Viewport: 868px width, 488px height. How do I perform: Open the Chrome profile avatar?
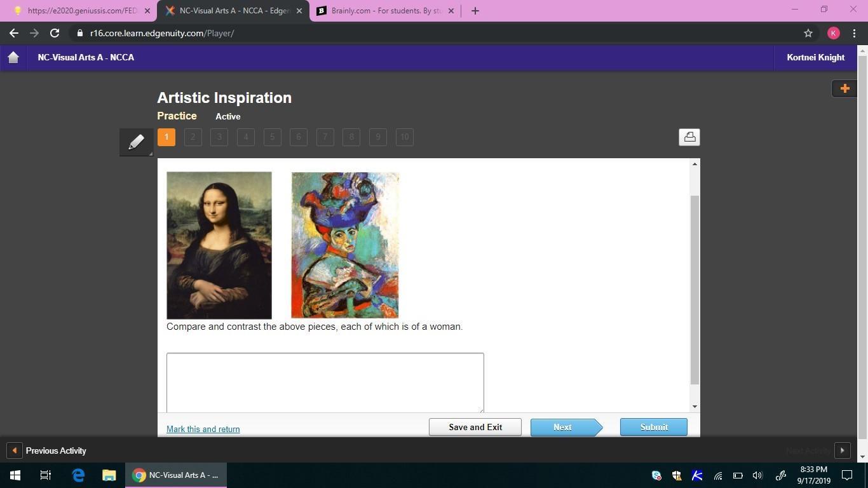coord(834,33)
